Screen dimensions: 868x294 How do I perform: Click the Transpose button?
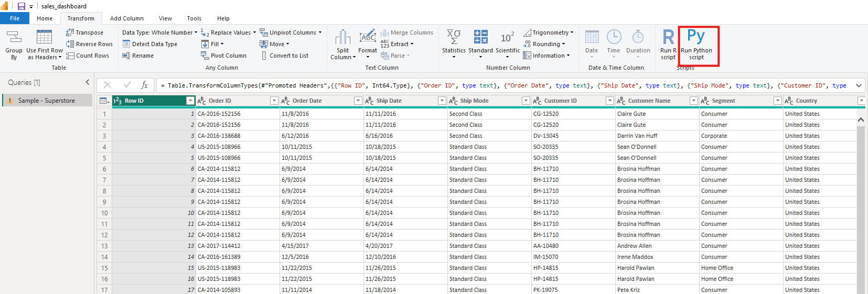point(84,32)
